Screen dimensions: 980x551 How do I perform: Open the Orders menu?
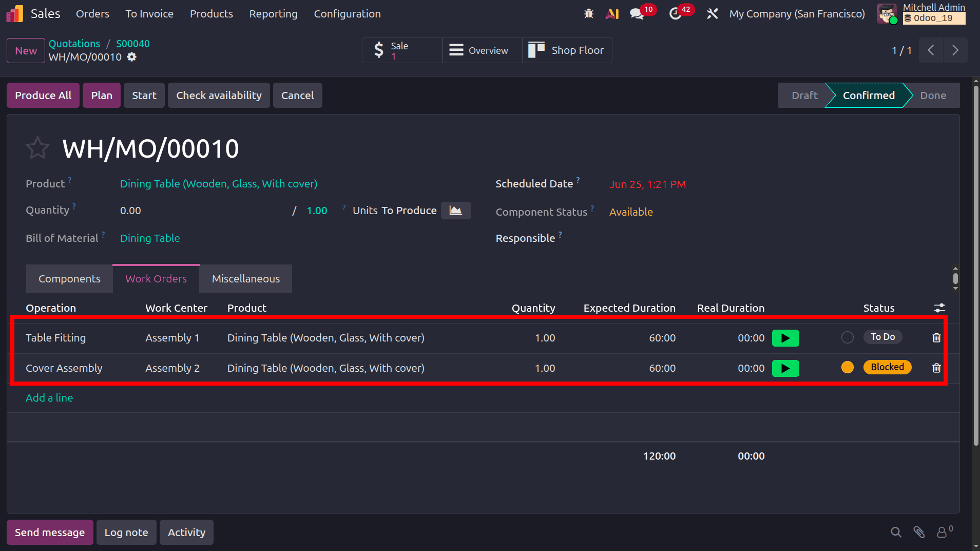pos(92,14)
